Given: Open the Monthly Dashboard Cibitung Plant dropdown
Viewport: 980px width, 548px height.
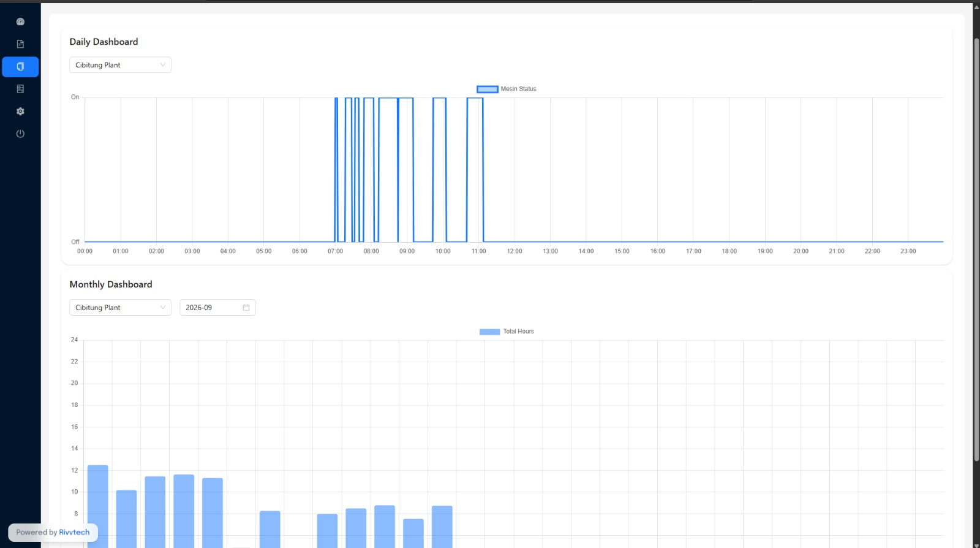Looking at the screenshot, I should (x=120, y=308).
